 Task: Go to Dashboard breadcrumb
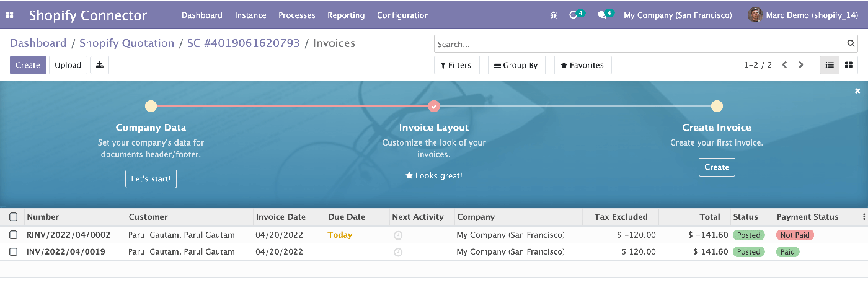(38, 43)
